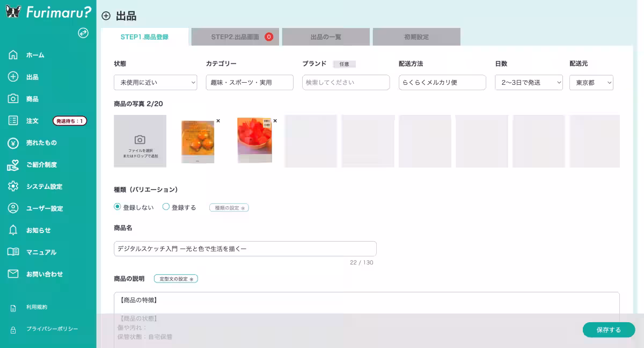The image size is (644, 348).
Task: Keep 登録しない selected for variations
Action: pos(116,207)
